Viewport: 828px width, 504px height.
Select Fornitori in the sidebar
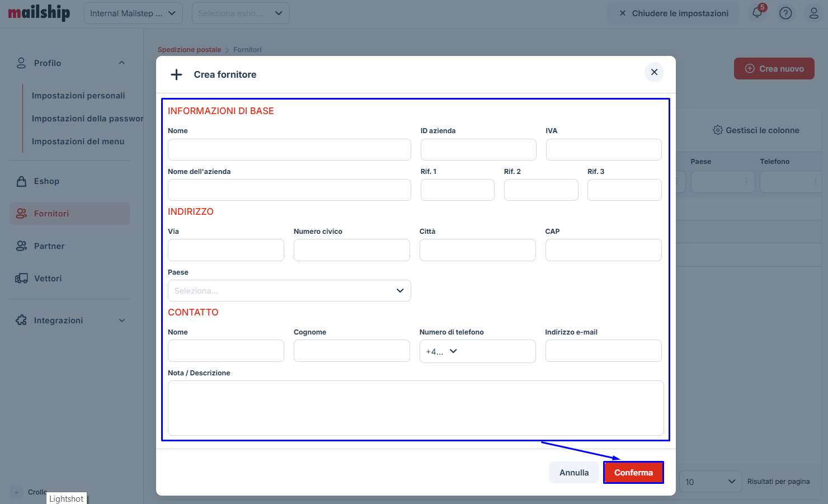pos(51,214)
